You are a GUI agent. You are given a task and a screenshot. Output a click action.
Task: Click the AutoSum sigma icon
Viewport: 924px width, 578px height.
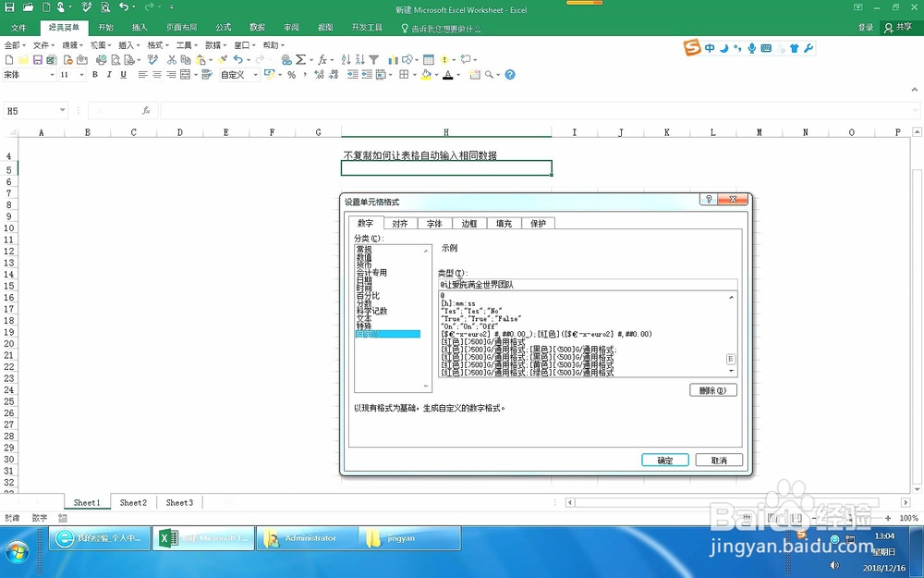[301, 59]
